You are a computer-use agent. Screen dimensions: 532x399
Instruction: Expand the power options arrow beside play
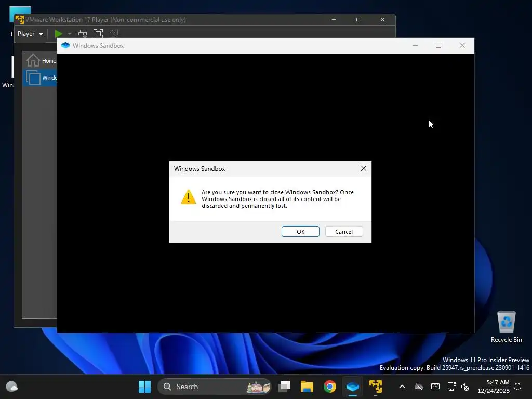click(x=70, y=34)
